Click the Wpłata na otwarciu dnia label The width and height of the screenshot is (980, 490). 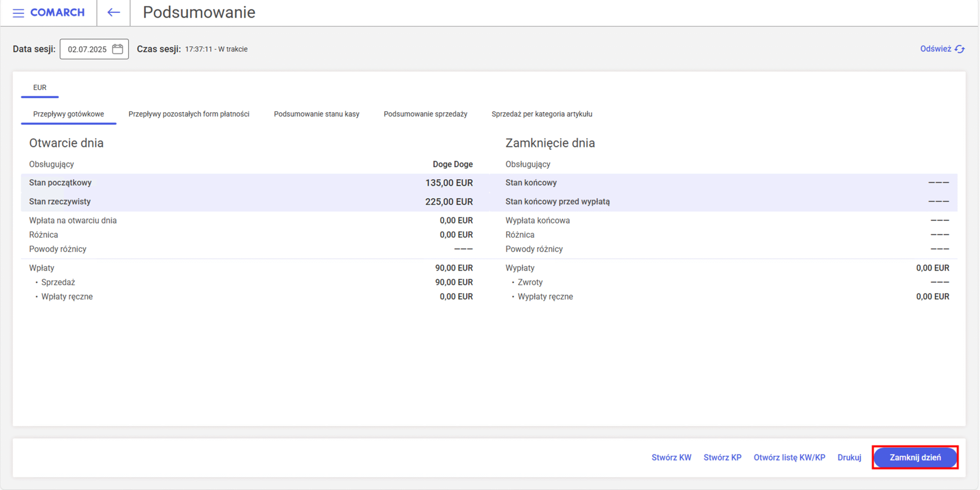73,220
